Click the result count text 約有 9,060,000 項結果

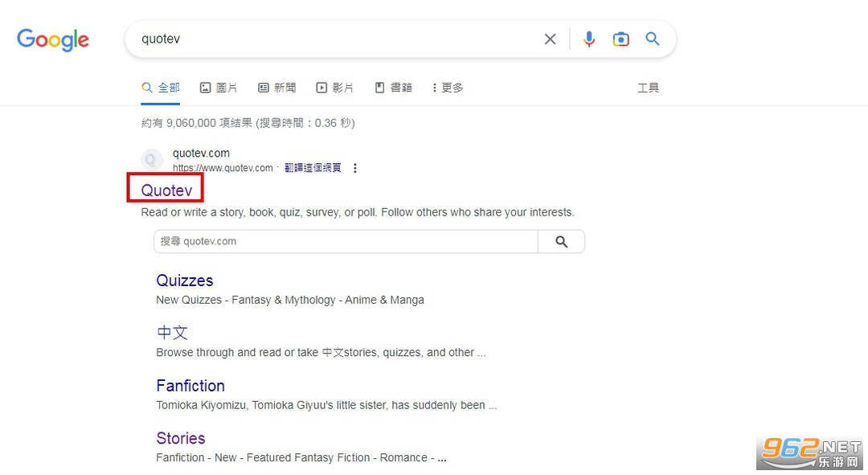pyautogui.click(x=197, y=123)
